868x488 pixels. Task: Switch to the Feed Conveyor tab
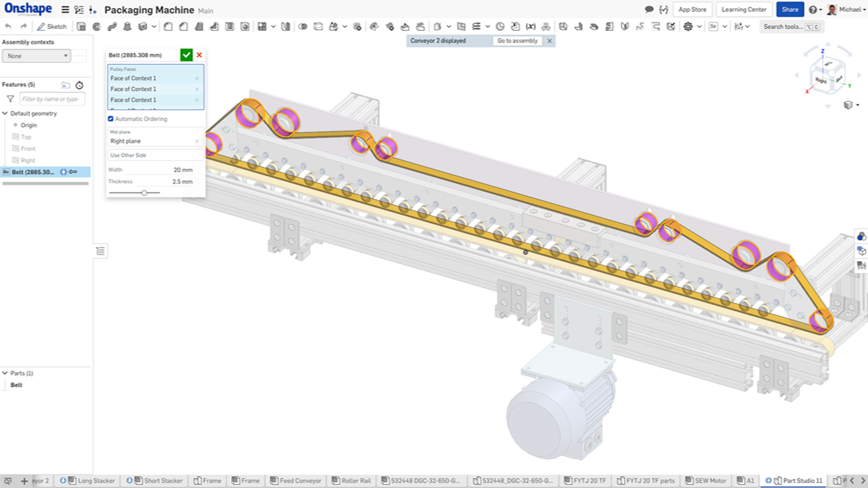(296, 480)
